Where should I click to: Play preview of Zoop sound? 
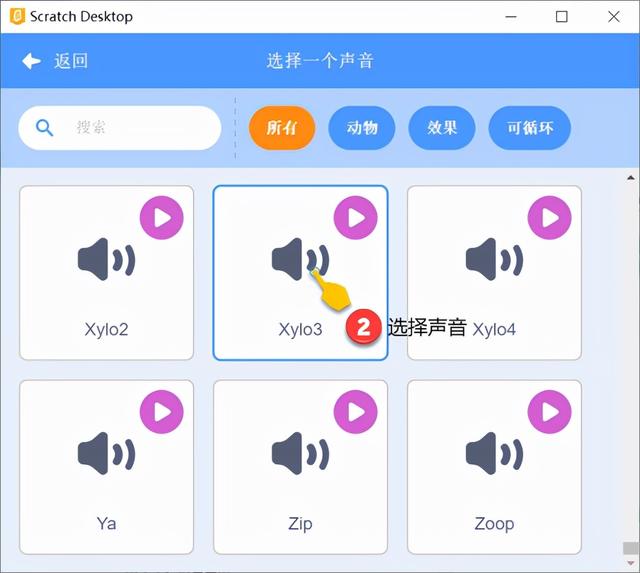pyautogui.click(x=549, y=412)
